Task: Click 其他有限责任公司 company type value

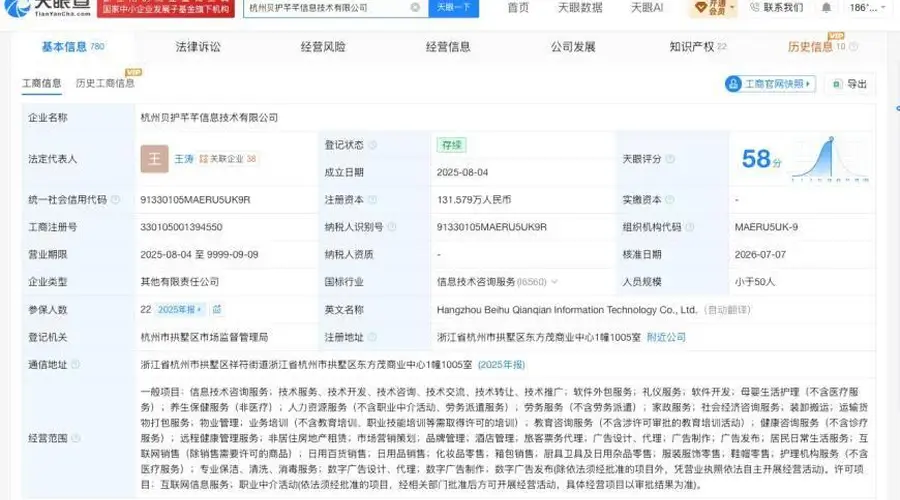Action: coord(180,282)
